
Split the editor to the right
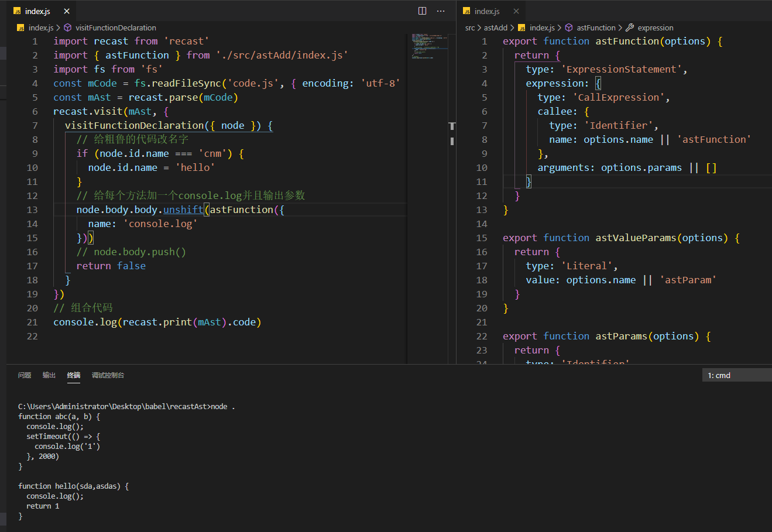point(423,11)
